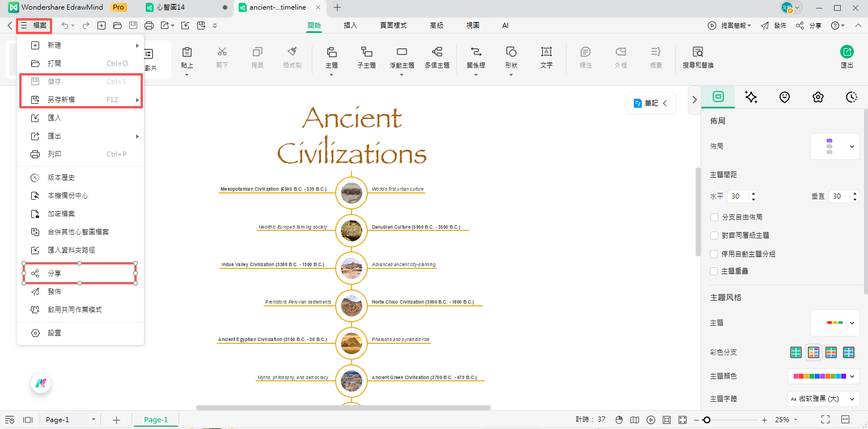Screen dimensions: 868x429
Task: Open the AI sparkle panel on the right
Action: [751, 97]
